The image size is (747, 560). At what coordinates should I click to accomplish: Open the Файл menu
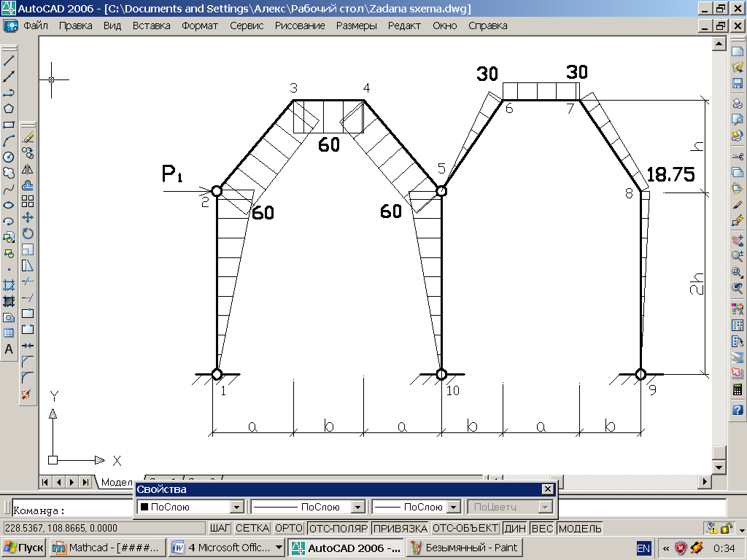(36, 26)
